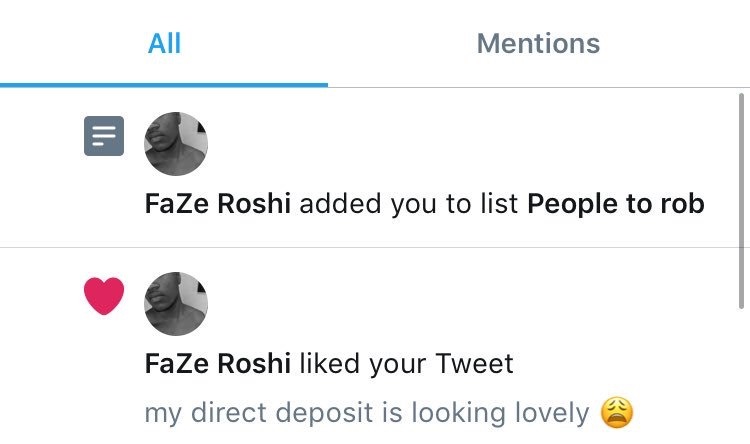Click the word 'list' before People to rob

point(500,204)
